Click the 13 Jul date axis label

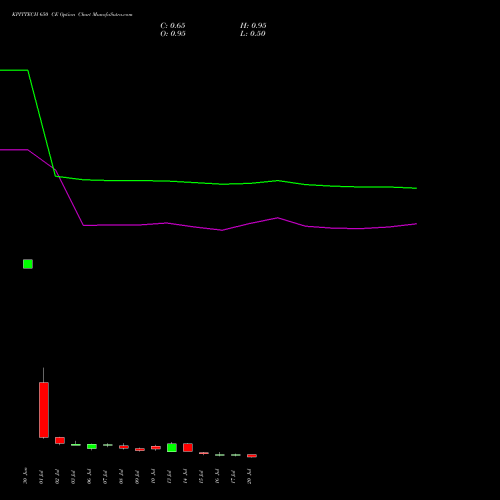coord(169,477)
